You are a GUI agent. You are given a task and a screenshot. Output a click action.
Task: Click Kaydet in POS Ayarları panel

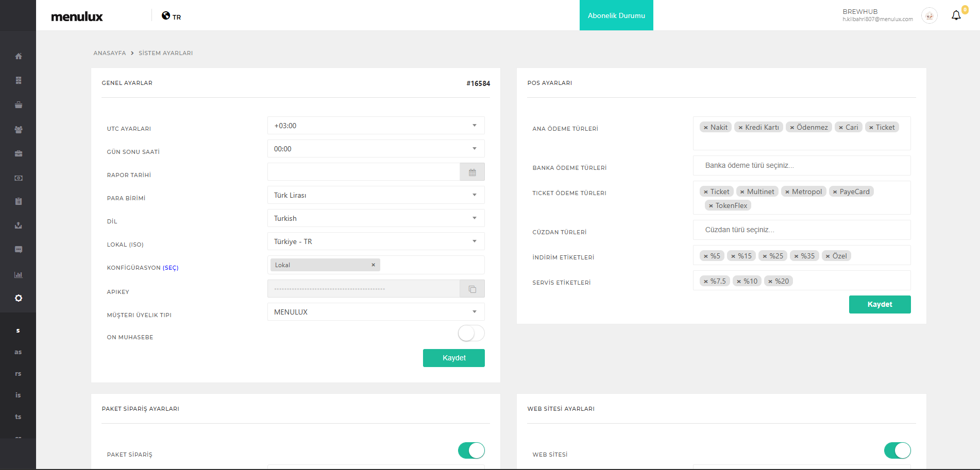[x=880, y=304]
